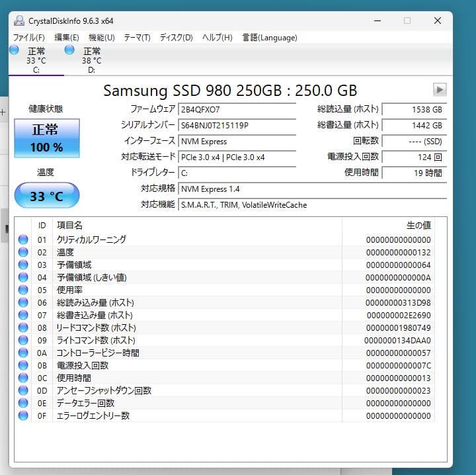Click the status icon for row 0B 電源投入回数
Screen dimensions: 476x475
click(23, 365)
